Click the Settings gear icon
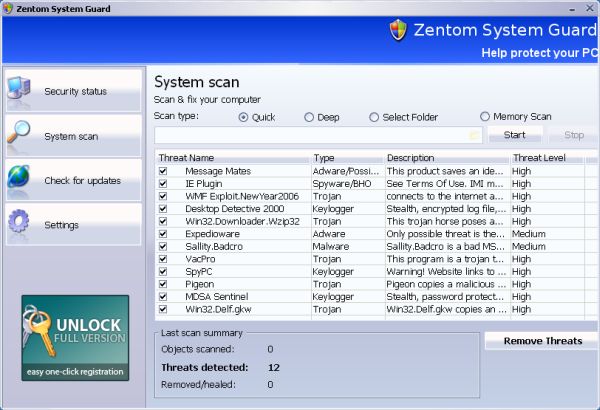Viewport: 600px width, 410px height. (x=20, y=224)
